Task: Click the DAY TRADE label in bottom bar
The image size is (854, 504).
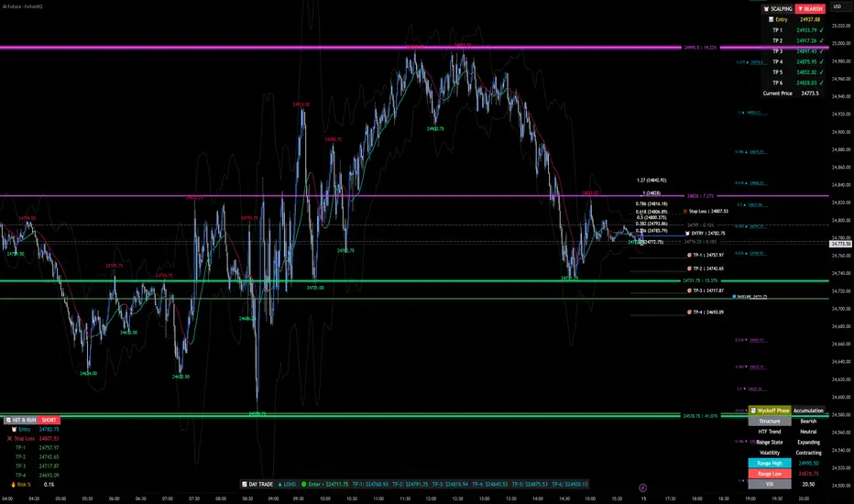Action: (x=261, y=484)
